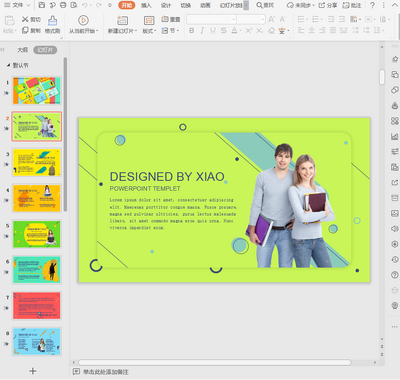Click the 未同步 sync status button
This screenshot has height=380, width=400.
(x=301, y=5)
